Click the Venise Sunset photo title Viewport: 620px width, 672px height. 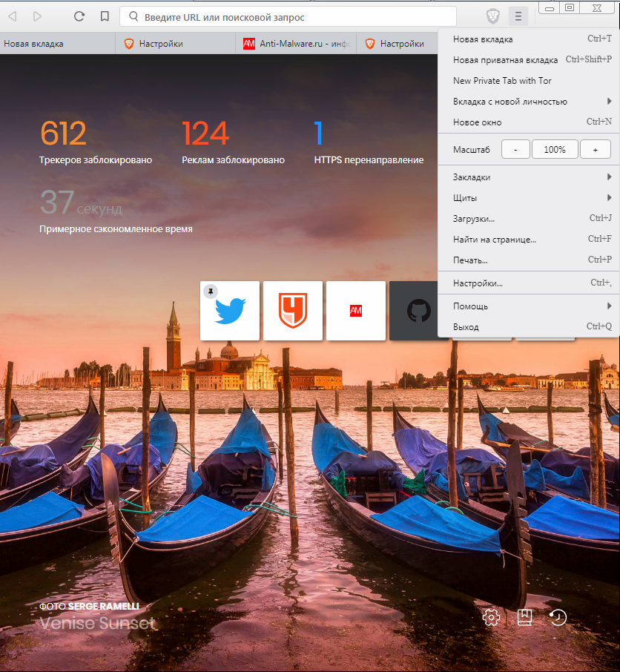tap(97, 623)
